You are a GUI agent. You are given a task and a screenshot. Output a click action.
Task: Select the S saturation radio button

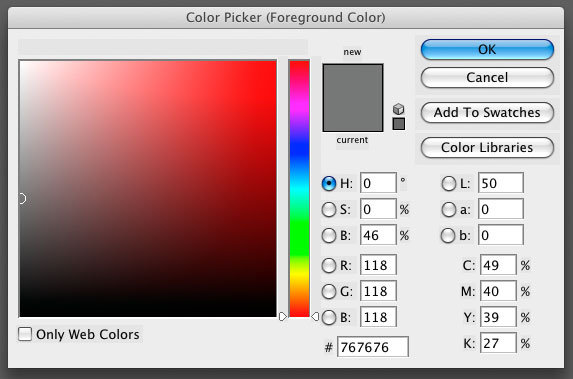click(x=329, y=209)
